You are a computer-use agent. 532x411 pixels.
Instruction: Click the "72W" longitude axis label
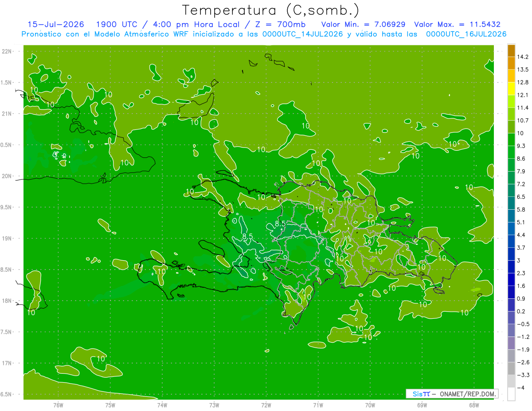pyautogui.click(x=266, y=405)
